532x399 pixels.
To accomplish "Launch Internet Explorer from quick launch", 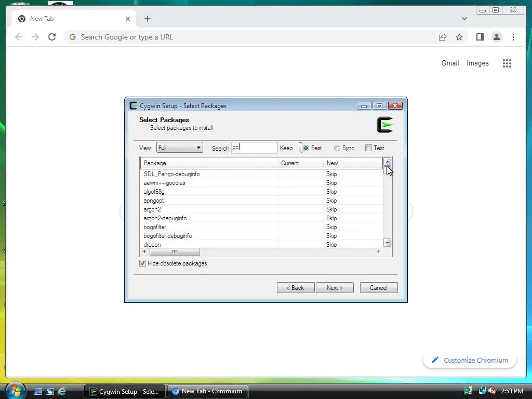I will tap(62, 391).
